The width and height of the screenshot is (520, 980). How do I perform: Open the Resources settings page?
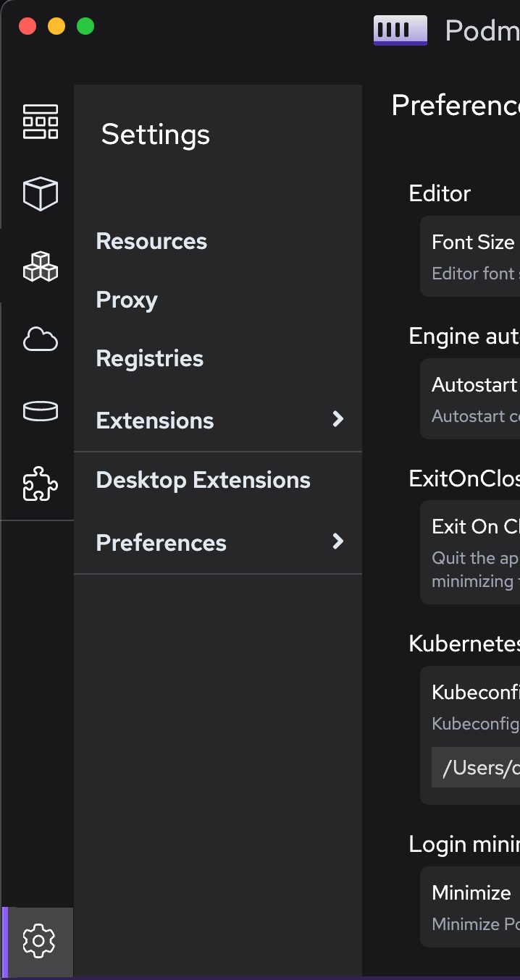click(151, 241)
